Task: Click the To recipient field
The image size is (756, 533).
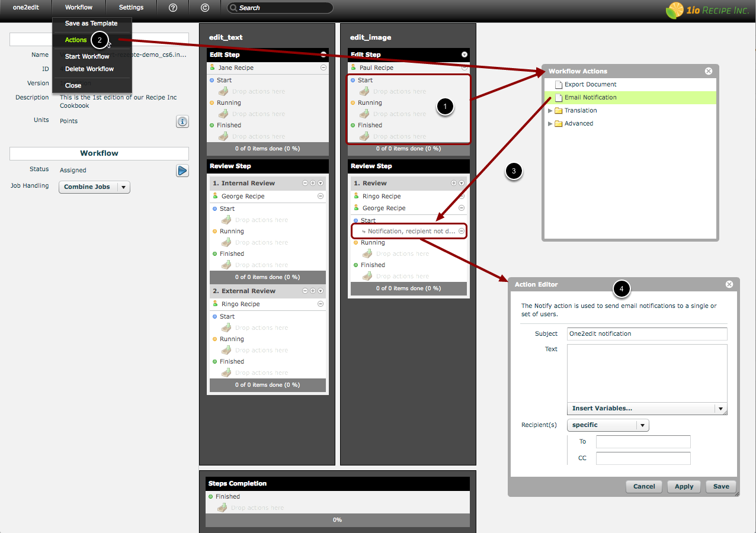Action: click(x=643, y=442)
